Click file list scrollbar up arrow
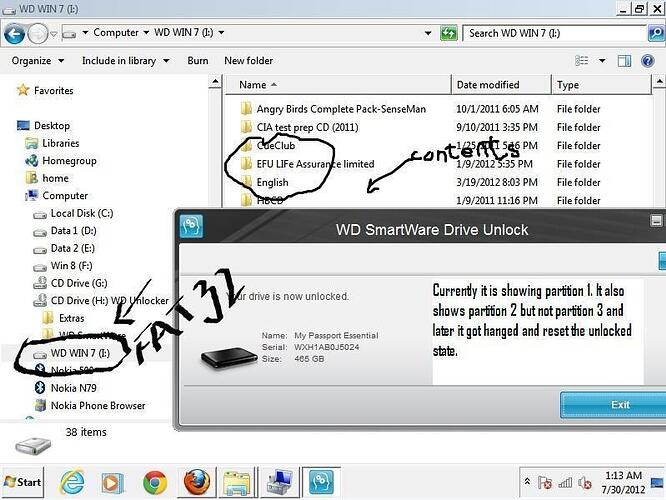The height and width of the screenshot is (500, 666). point(659,82)
